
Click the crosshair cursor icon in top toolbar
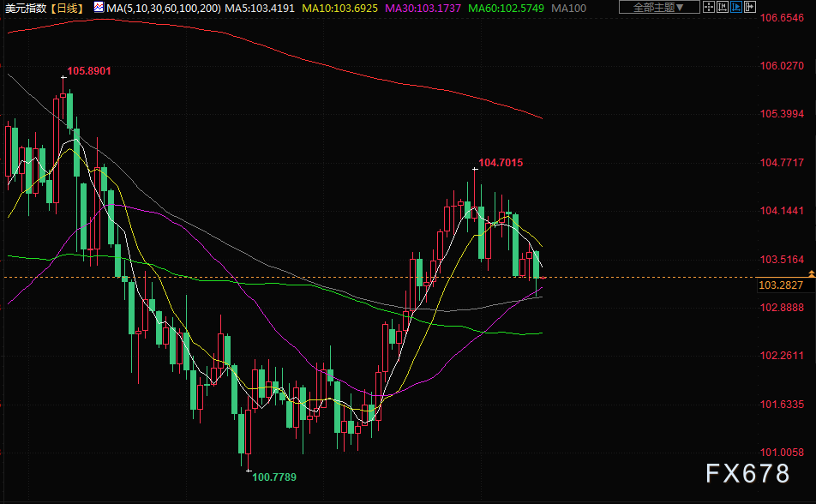point(708,8)
